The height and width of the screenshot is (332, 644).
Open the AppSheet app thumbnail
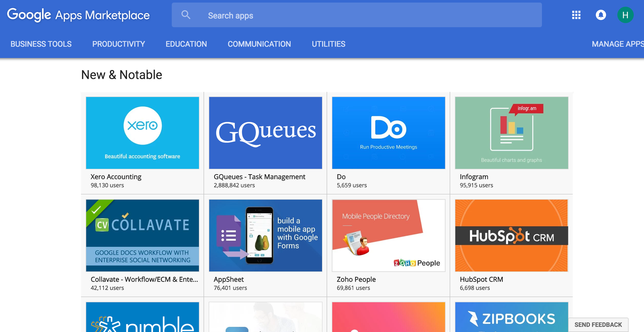[266, 235]
